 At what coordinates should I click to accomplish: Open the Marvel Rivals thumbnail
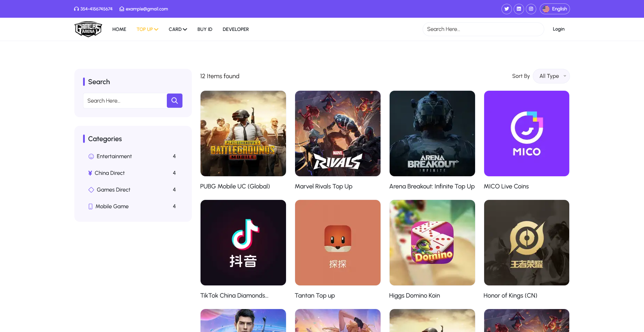[338, 133]
